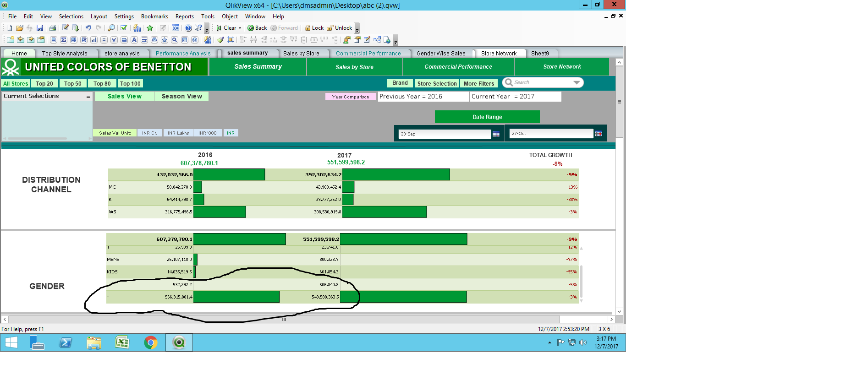Expand the design toolbar overflow options
Screen dimensions: 868x391
click(x=396, y=40)
